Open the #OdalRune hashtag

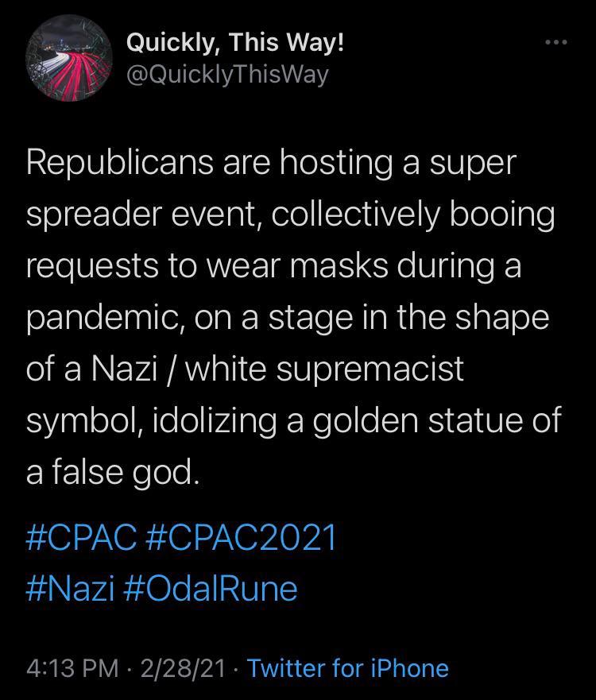pyautogui.click(x=211, y=589)
